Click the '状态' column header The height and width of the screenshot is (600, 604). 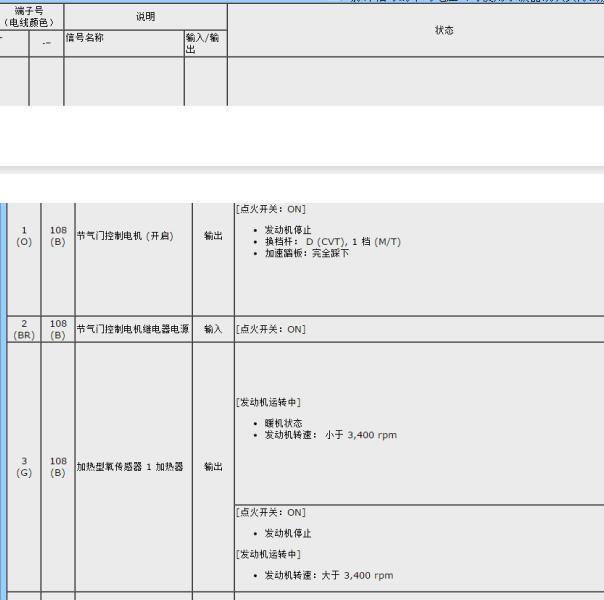coord(444,30)
